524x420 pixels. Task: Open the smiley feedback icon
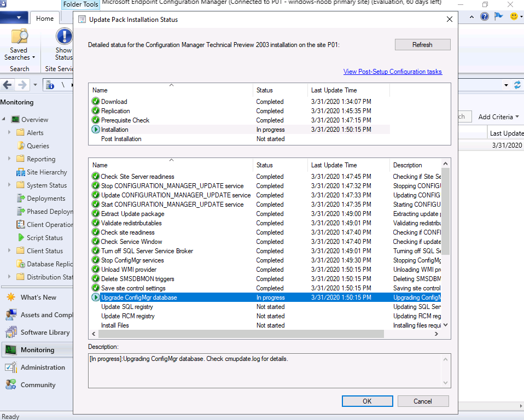514,16
